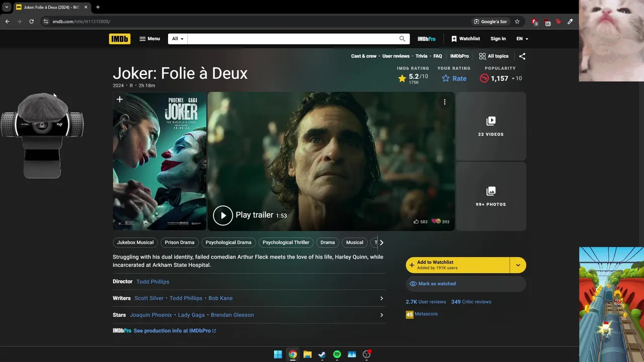Open 2.7K User reviews

click(x=426, y=302)
